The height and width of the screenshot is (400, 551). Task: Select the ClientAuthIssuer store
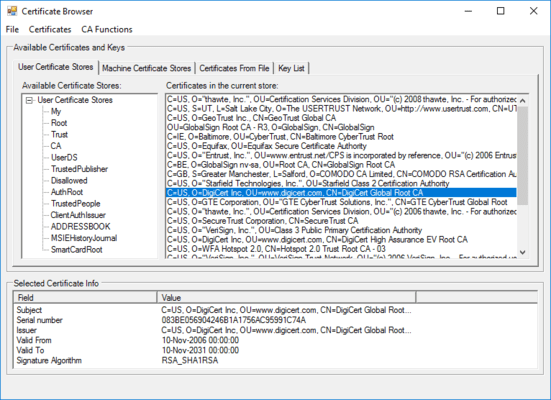point(78,215)
